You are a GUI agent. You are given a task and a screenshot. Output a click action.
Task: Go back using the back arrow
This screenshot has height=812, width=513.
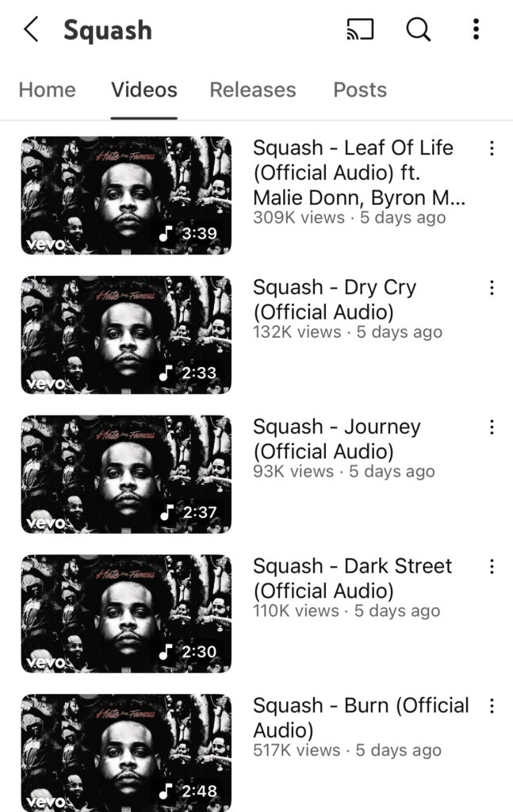[31, 29]
